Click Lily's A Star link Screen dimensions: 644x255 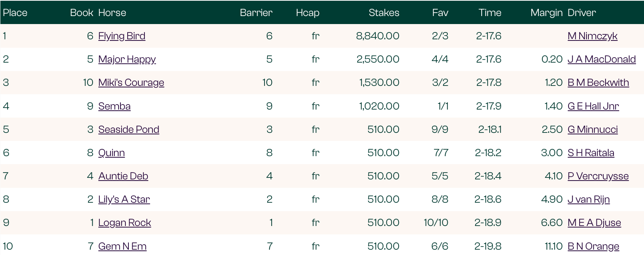pos(124,199)
